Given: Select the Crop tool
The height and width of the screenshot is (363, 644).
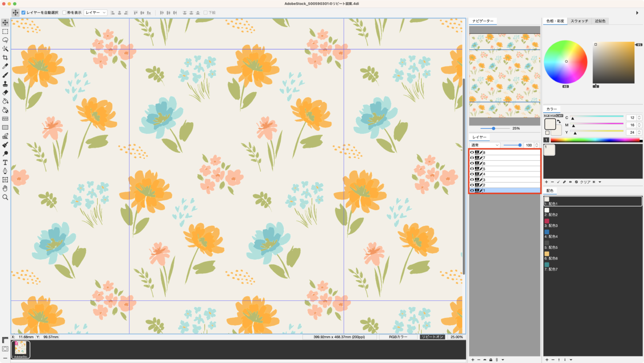Looking at the screenshot, I should point(5,58).
